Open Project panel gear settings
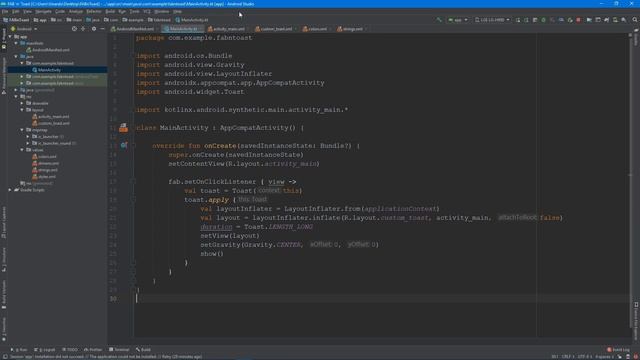 coord(94,29)
